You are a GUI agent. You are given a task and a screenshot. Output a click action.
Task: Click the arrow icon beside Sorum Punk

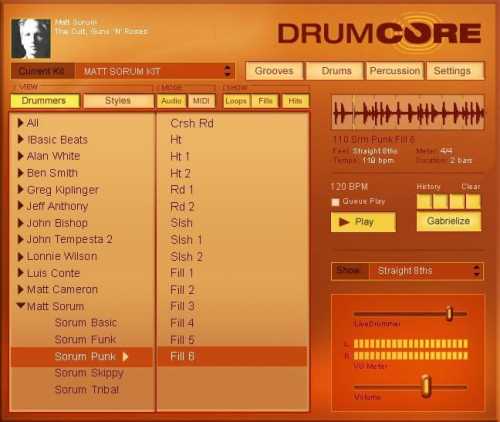[x=125, y=357]
